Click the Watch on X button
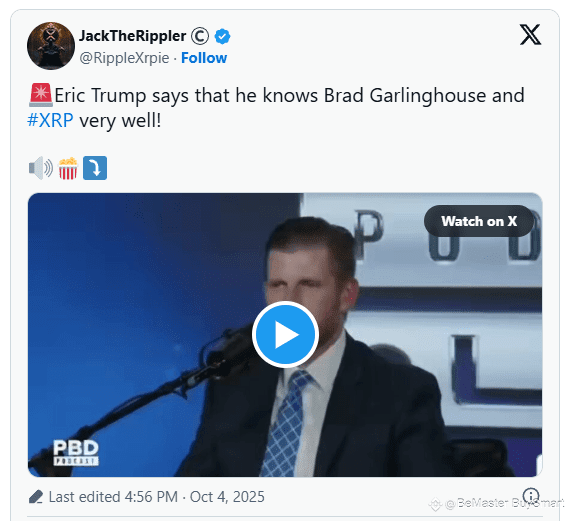The image size is (572, 521). pyautogui.click(x=479, y=221)
